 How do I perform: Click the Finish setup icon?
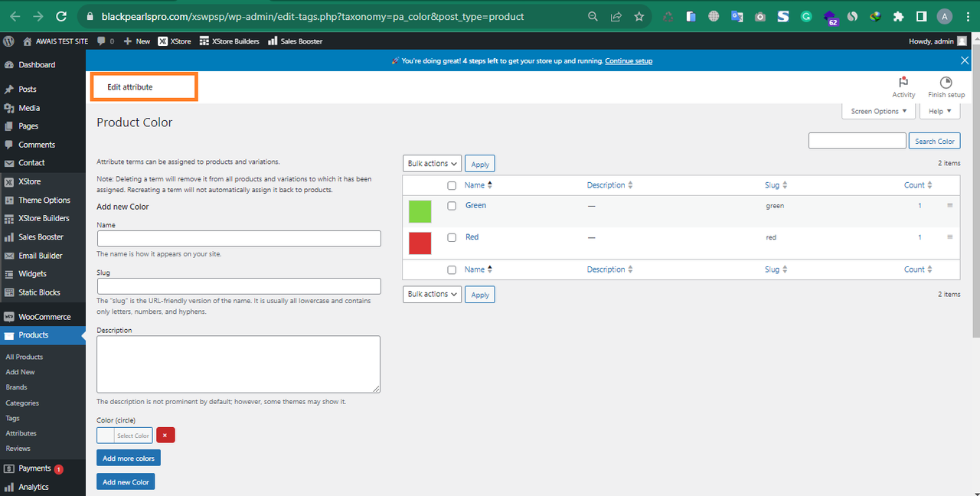946,86
